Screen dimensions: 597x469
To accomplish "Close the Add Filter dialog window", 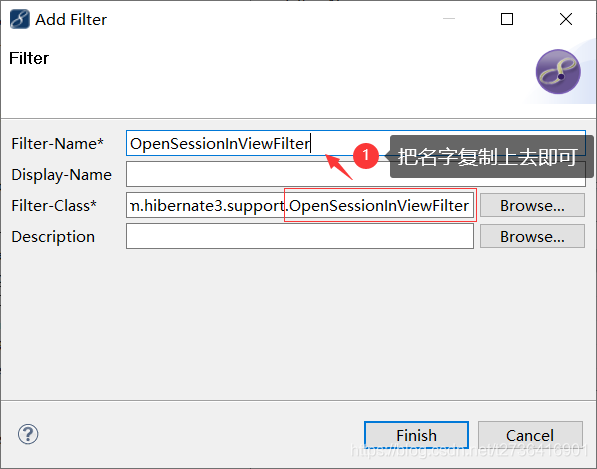I will [566, 19].
